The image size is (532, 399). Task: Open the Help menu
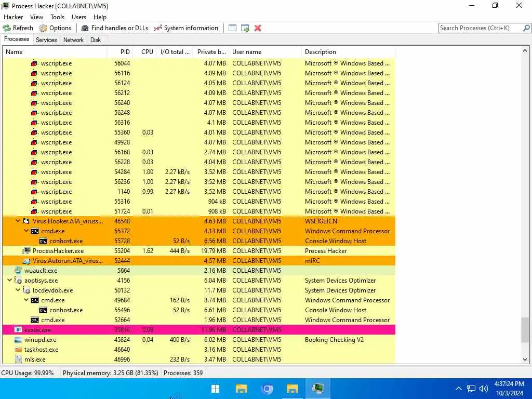tap(100, 17)
